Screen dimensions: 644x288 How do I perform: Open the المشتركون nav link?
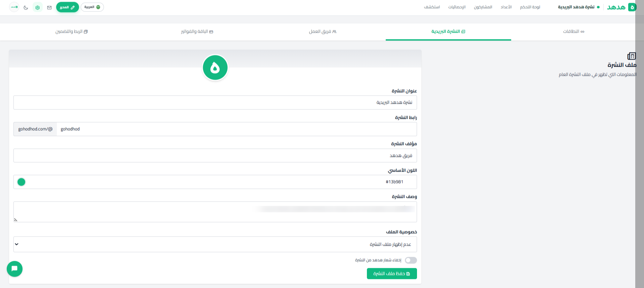pos(483,7)
